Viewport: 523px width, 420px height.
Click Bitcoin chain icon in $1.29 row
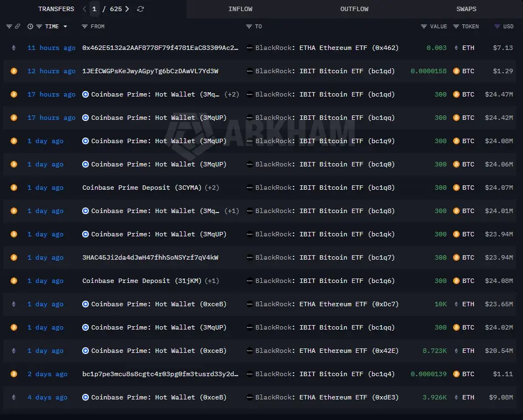pos(14,71)
